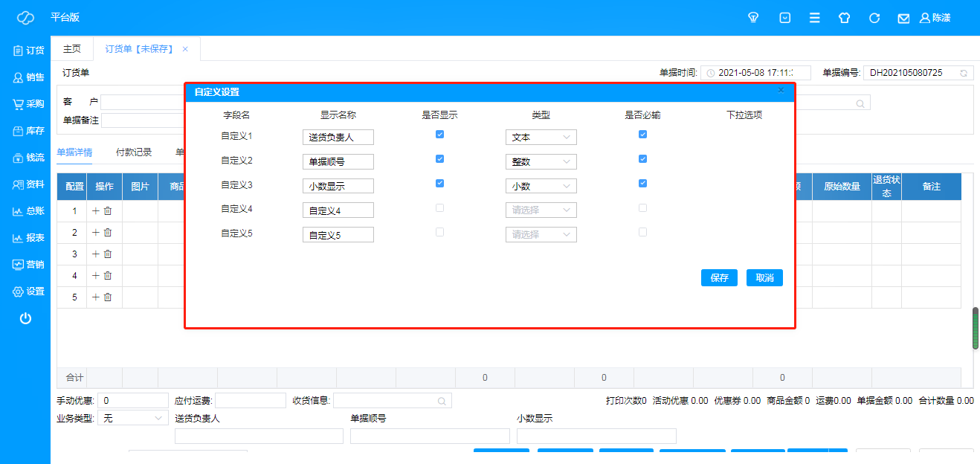Check 是否显示 for 自定义4
This screenshot has width=980, height=464.
439,208
